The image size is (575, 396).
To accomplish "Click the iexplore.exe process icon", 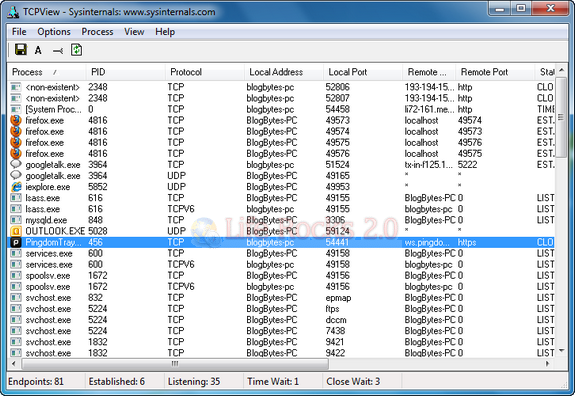I will (x=16, y=187).
